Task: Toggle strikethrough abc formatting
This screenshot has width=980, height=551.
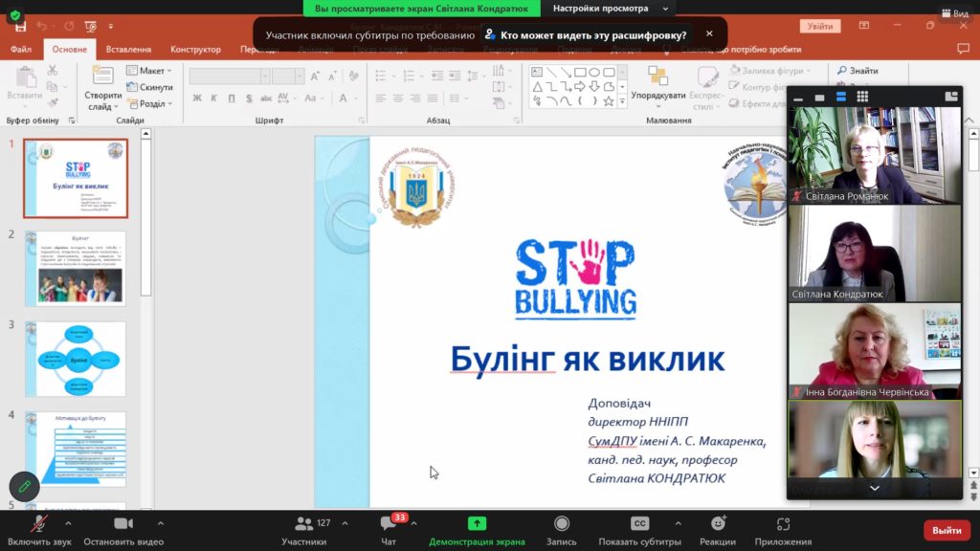Action: point(266,99)
